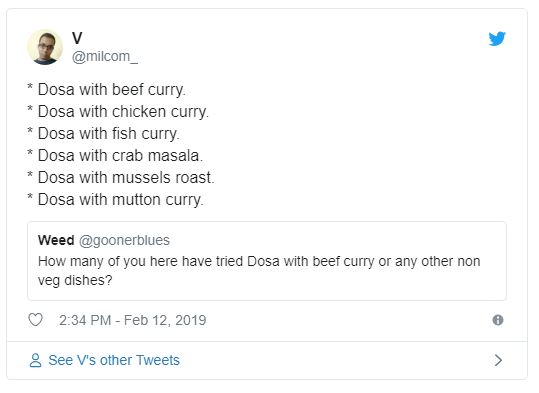
Task: Open the quoted author name Weed
Action: click(x=56, y=240)
